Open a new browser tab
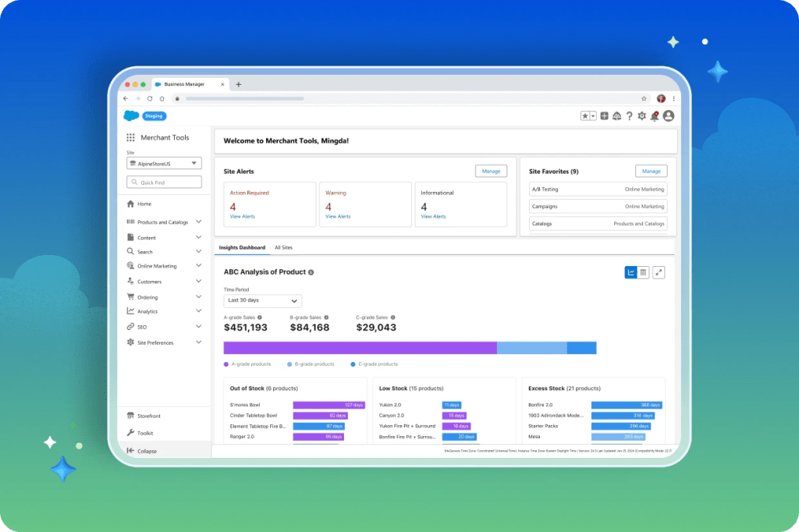The width and height of the screenshot is (799, 532). pos(239,84)
